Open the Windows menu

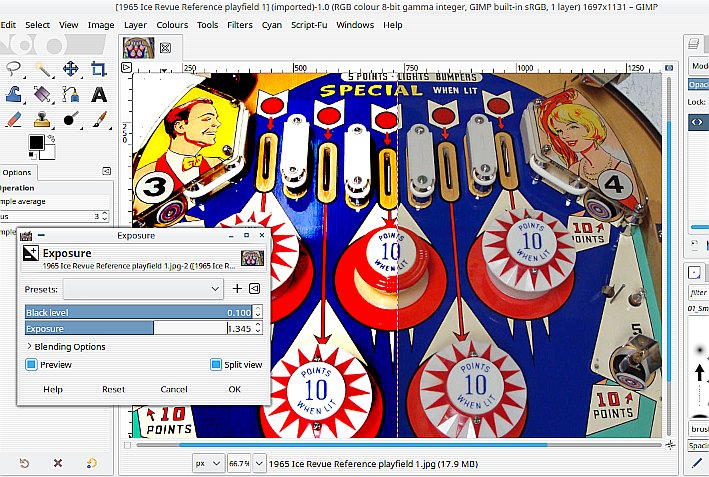[355, 25]
